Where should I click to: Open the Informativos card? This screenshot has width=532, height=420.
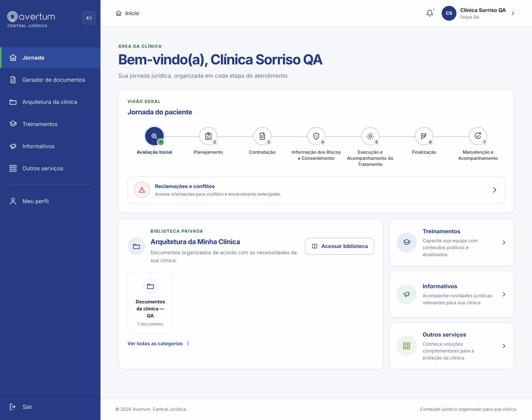click(452, 294)
